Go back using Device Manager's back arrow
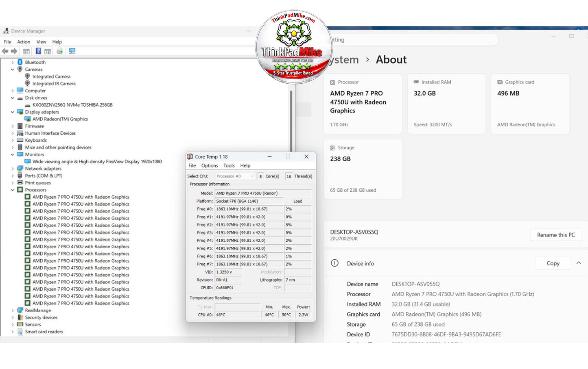The width and height of the screenshot is (588, 369). (5, 51)
